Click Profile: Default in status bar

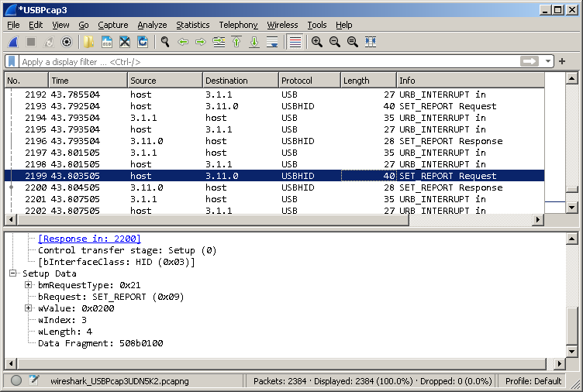point(533,381)
